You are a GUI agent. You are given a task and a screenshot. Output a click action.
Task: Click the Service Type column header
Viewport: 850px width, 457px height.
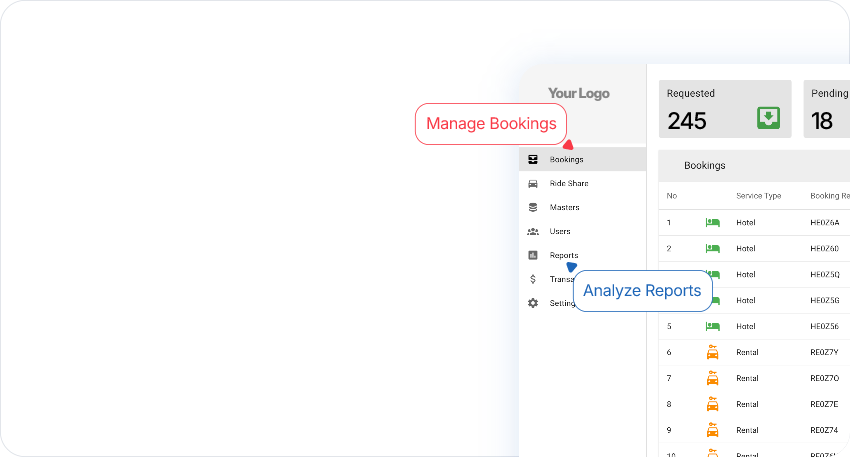point(758,196)
